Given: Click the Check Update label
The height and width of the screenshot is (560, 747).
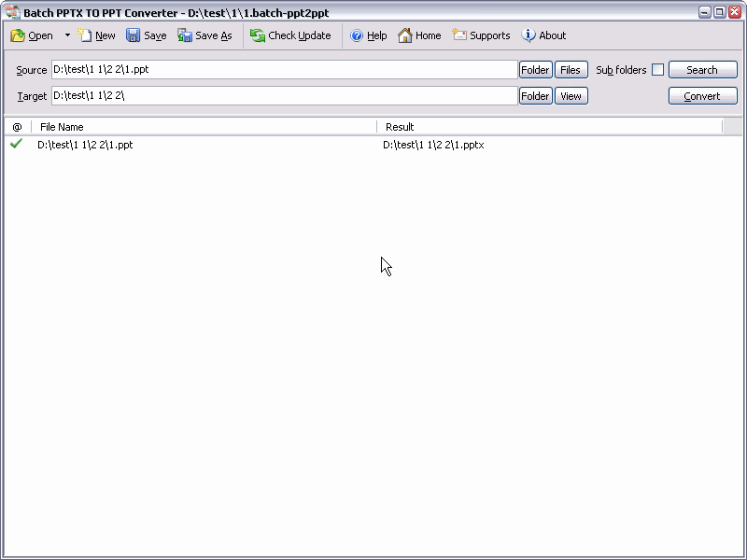Looking at the screenshot, I should [299, 35].
